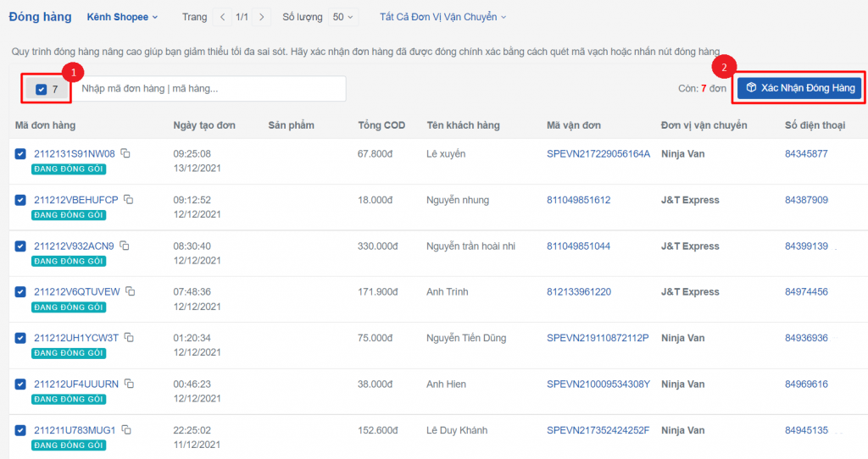Viewport: 868px width, 459px height.
Task: Click copy icon next to 211212VBEHUFCP
Action: pyautogui.click(x=130, y=200)
